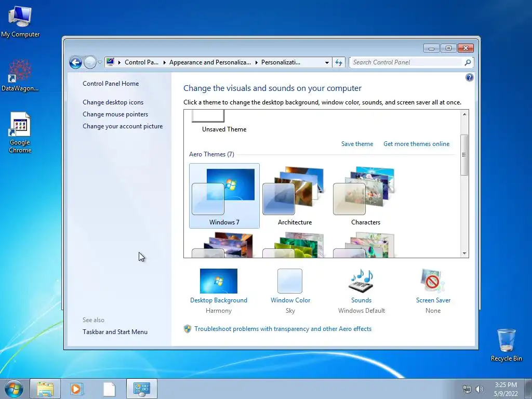This screenshot has height=399, width=532.
Task: Open Change mouse pointers
Action: coord(115,114)
